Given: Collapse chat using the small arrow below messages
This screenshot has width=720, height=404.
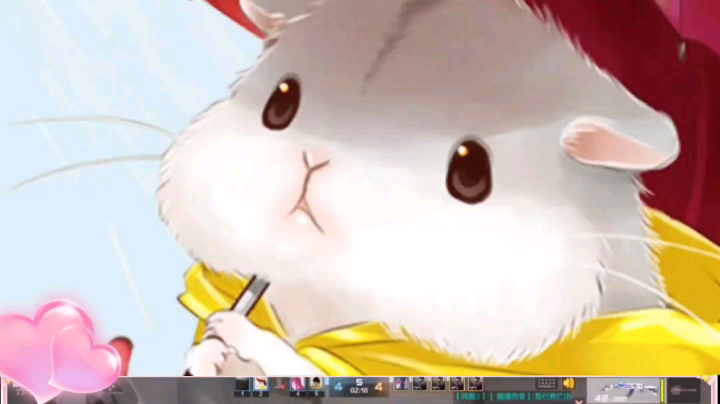Looking at the screenshot, I should (x=579, y=402).
